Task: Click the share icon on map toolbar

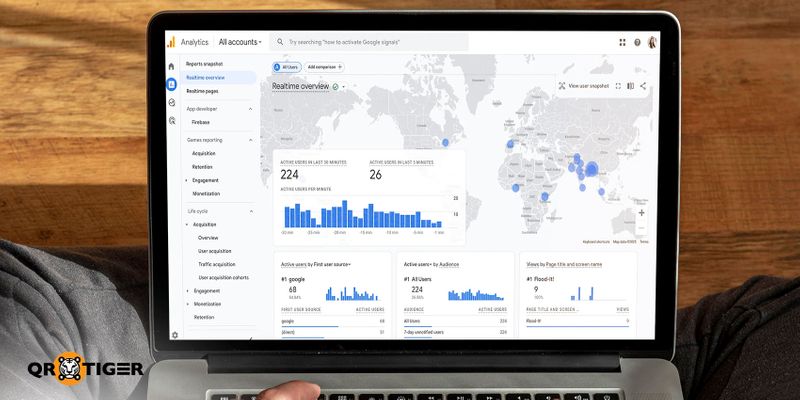Action: 643,86
